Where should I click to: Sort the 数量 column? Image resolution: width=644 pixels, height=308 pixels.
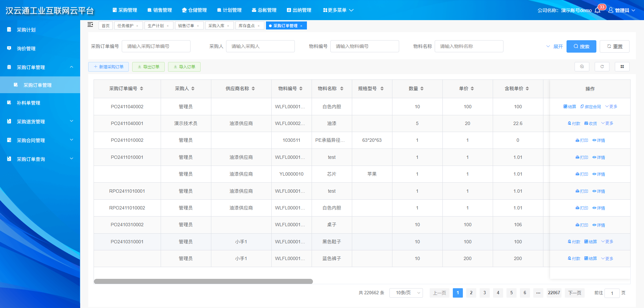[422, 88]
